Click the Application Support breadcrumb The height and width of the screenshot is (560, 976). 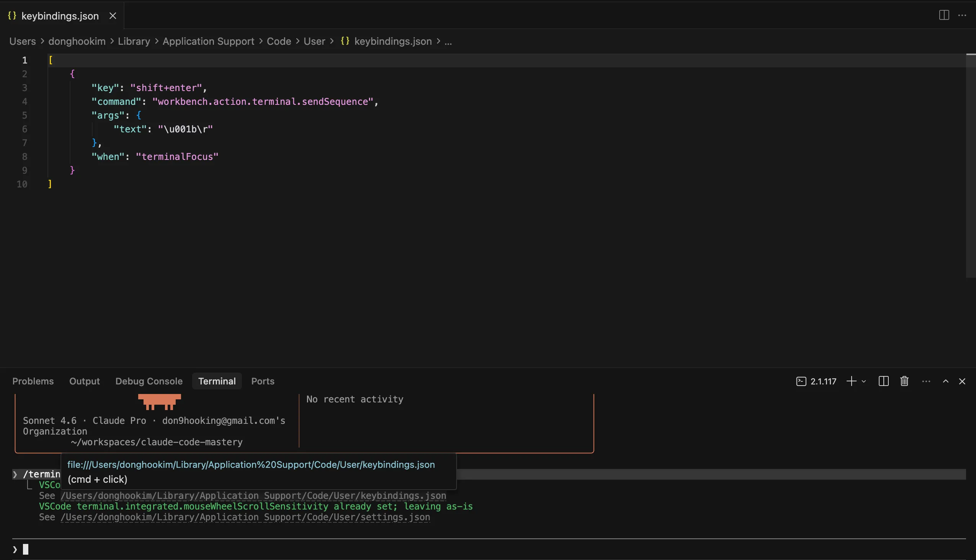pyautogui.click(x=208, y=41)
